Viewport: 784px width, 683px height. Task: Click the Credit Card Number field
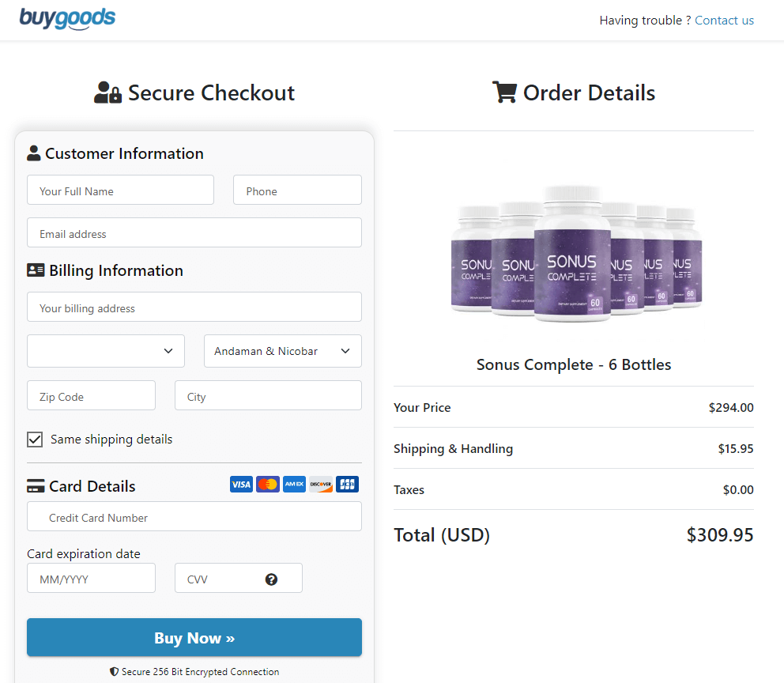pyautogui.click(x=194, y=515)
